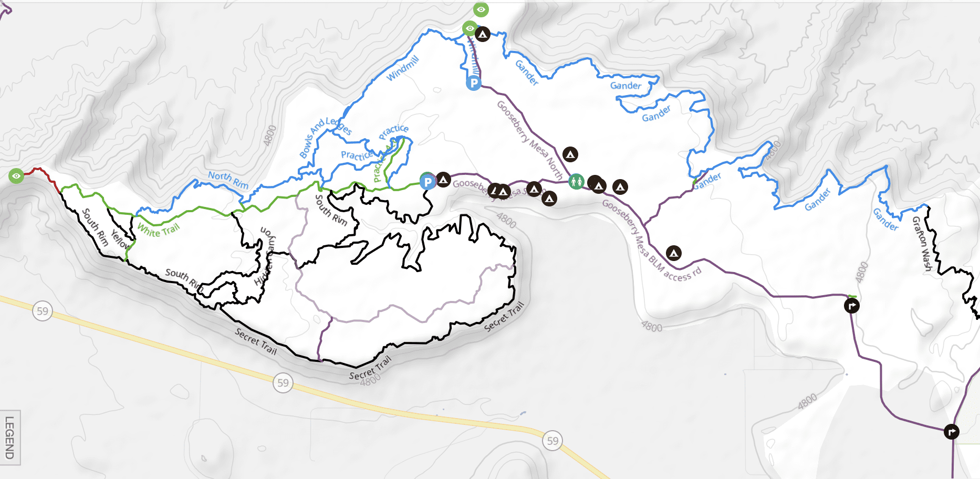Click the campsite icon beside the Windmill viewpoint

(x=483, y=34)
